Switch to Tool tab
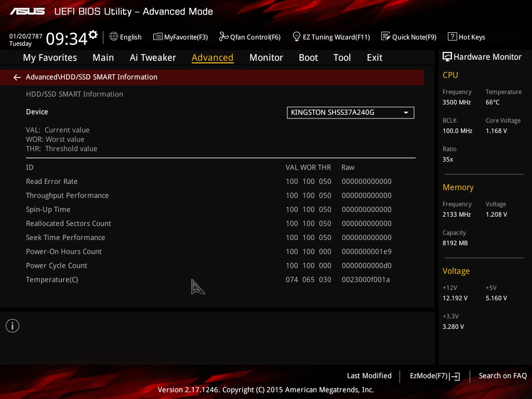Image resolution: width=532 pixels, height=399 pixels. click(x=342, y=58)
